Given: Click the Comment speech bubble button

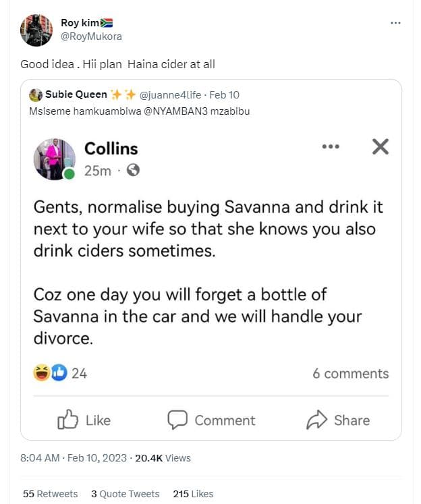Looking at the screenshot, I should (211, 420).
